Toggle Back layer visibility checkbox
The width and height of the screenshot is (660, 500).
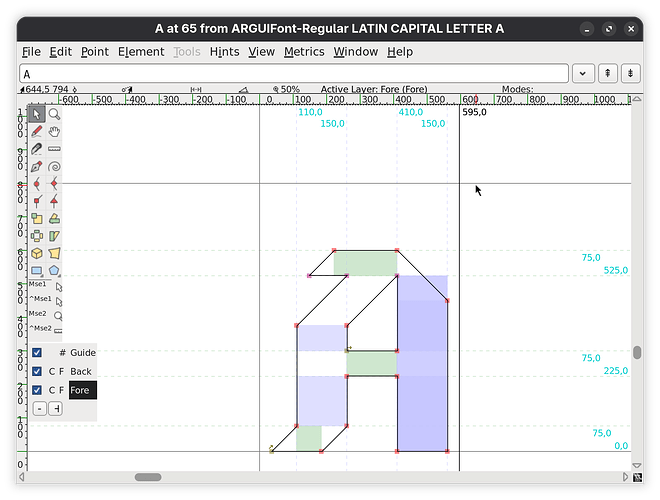(x=37, y=371)
